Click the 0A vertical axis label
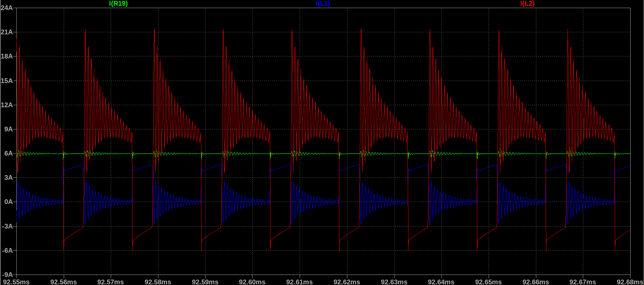The width and height of the screenshot is (644, 285). (8, 202)
